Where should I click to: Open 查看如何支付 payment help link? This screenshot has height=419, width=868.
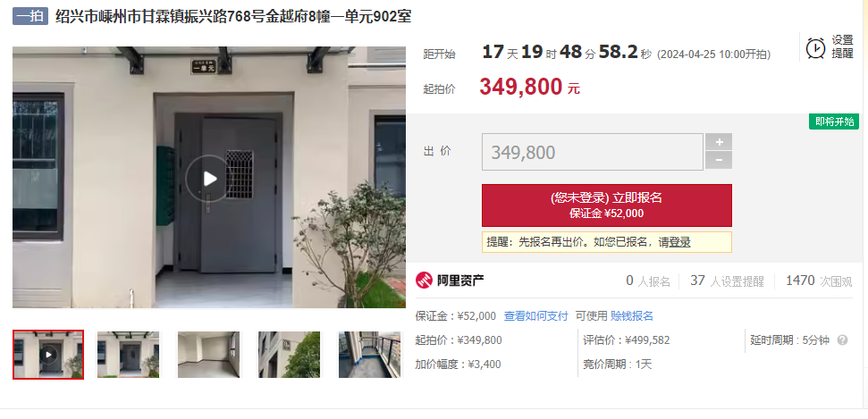[535, 316]
